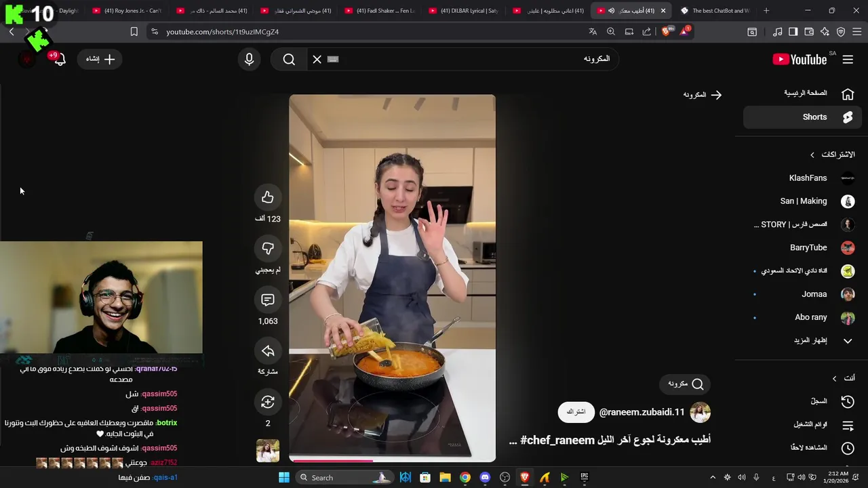Screen dimensions: 868x488
Task: Open Discord from the taskbar
Action: [x=485, y=477]
